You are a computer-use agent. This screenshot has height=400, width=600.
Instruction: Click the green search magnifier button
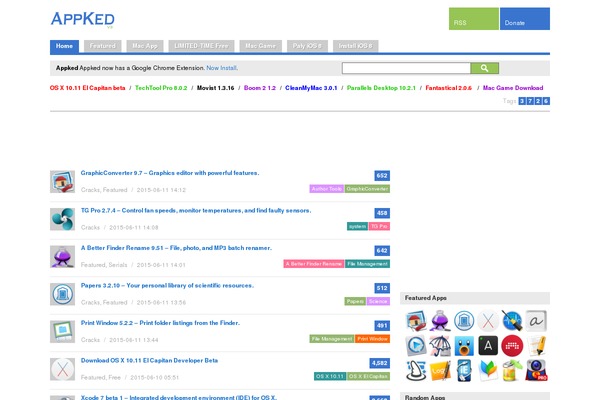484,68
